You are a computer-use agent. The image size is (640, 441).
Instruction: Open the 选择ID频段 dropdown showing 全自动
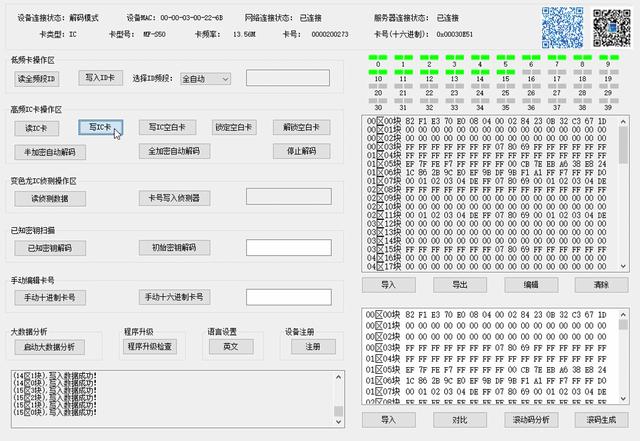click(205, 79)
